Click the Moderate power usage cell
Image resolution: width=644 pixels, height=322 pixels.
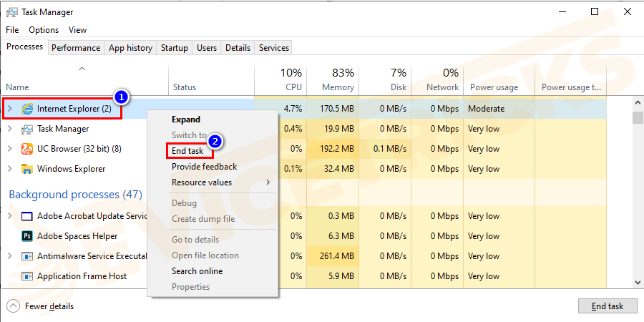[499, 109]
